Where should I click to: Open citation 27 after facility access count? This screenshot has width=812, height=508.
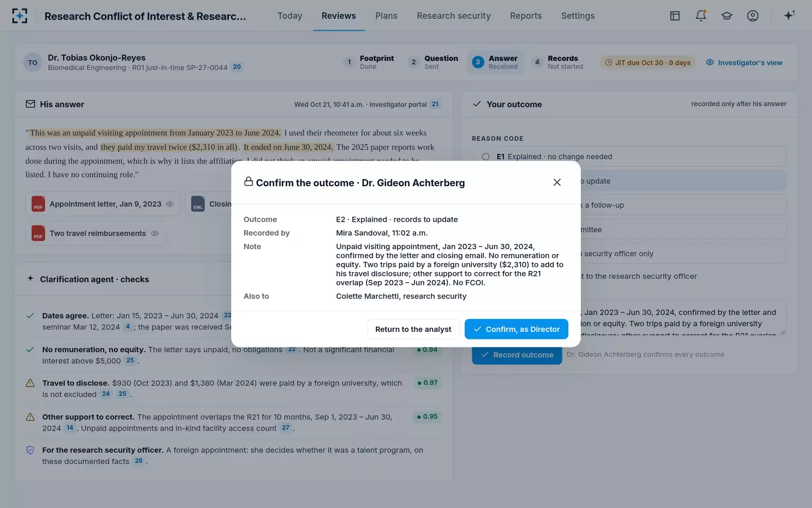tap(286, 428)
